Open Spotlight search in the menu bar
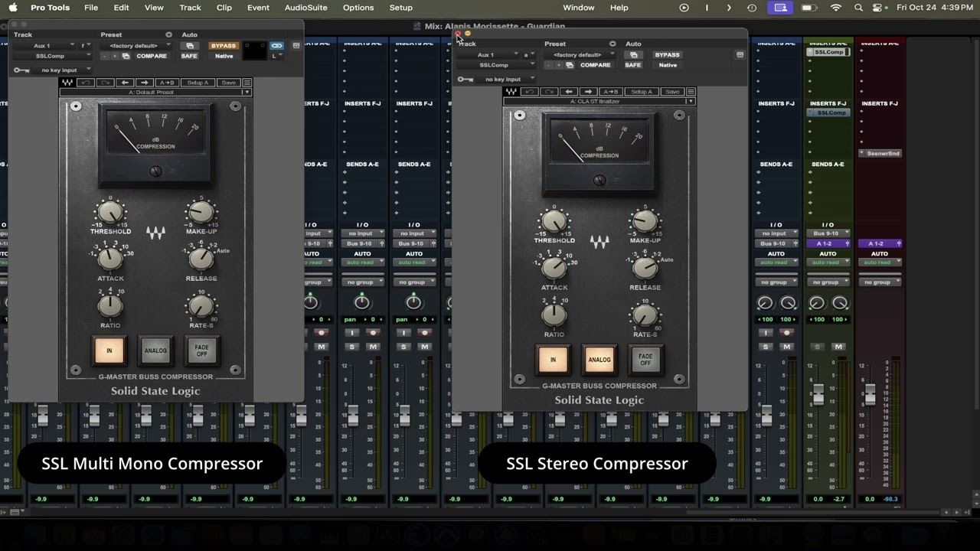 coord(858,8)
